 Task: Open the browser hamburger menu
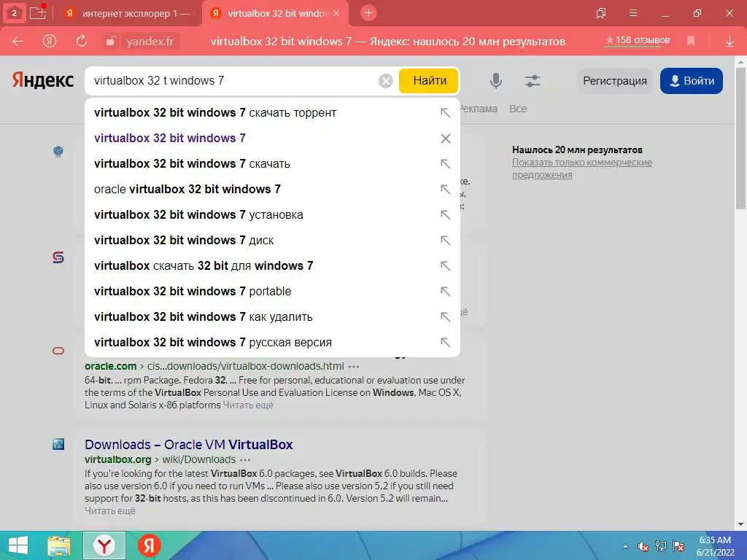(x=633, y=13)
